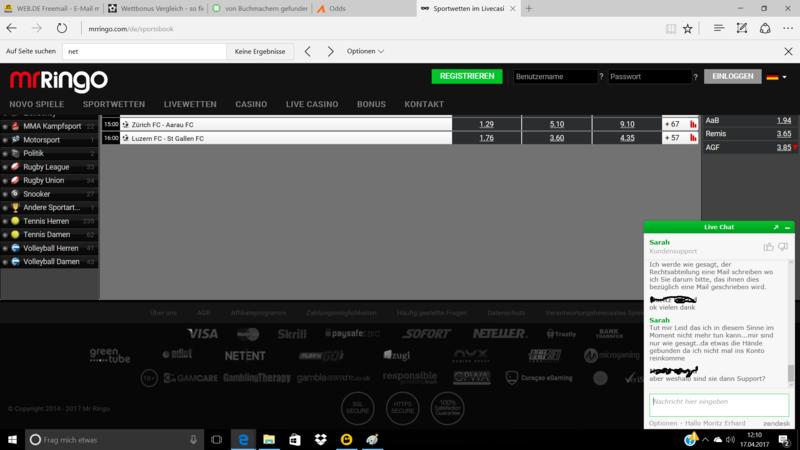
Task: Rate chat with thumbs down
Action: [x=783, y=247]
